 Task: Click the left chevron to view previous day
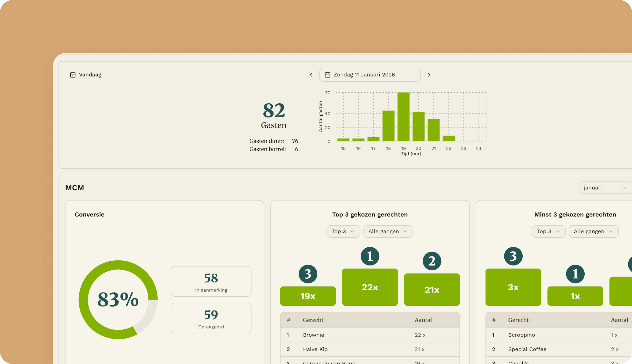coord(311,74)
